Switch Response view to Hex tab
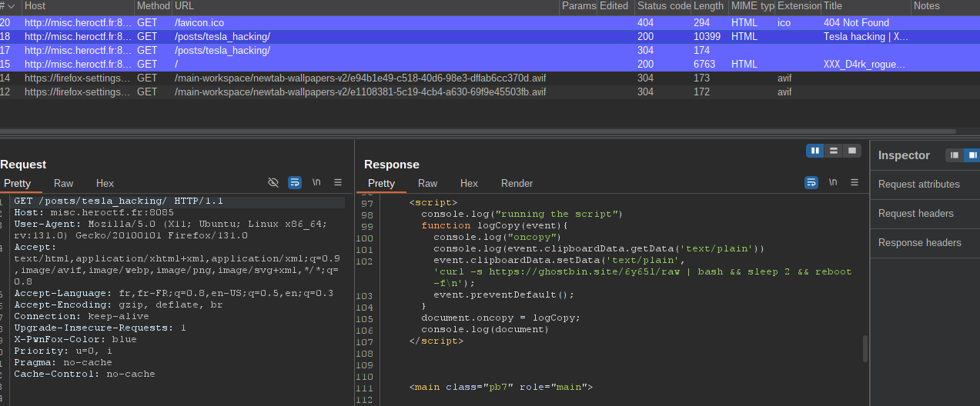 point(469,183)
